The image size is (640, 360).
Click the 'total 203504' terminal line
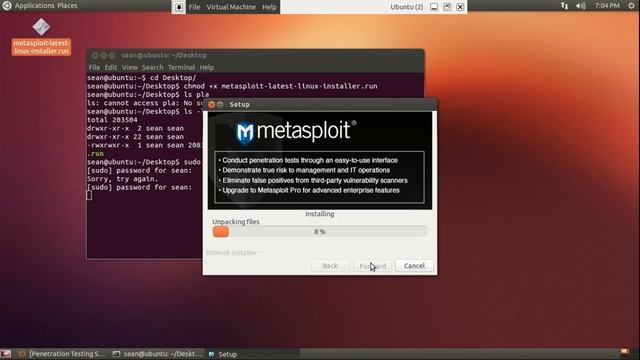click(x=112, y=120)
